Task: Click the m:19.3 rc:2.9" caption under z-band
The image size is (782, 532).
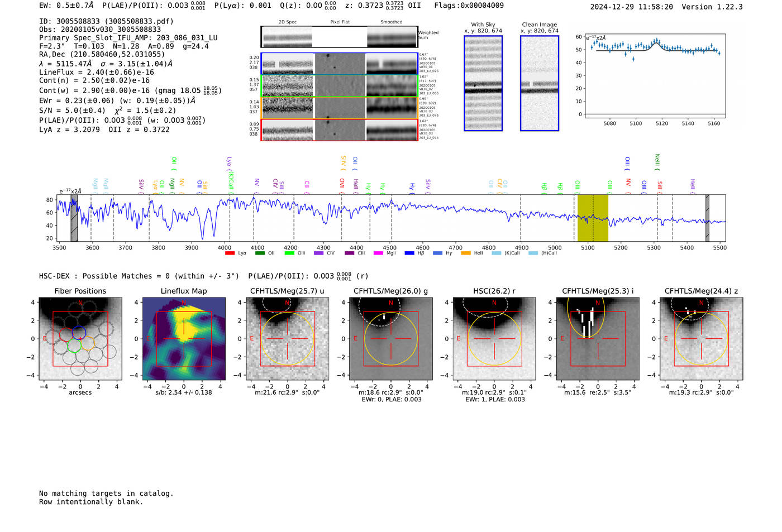Action: [701, 392]
